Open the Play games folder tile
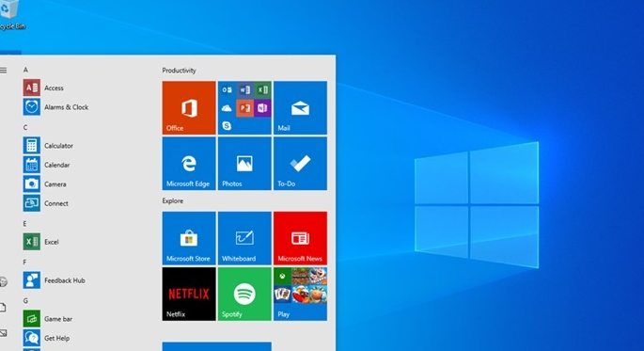Screen dimensions: 644x351 [x=300, y=294]
